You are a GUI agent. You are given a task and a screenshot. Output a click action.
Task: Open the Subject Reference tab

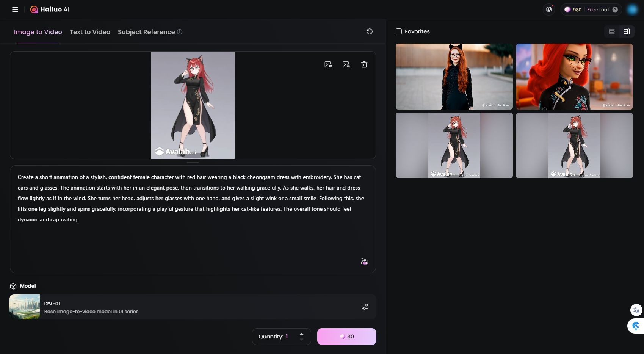tap(146, 32)
